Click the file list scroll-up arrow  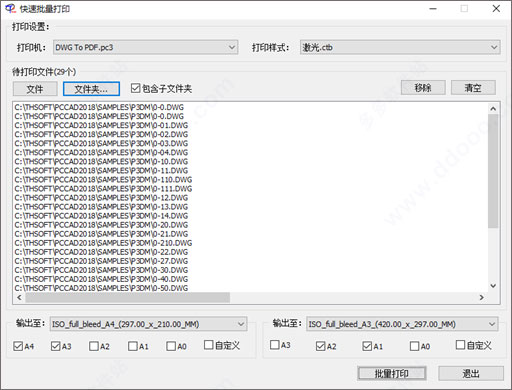click(493, 109)
